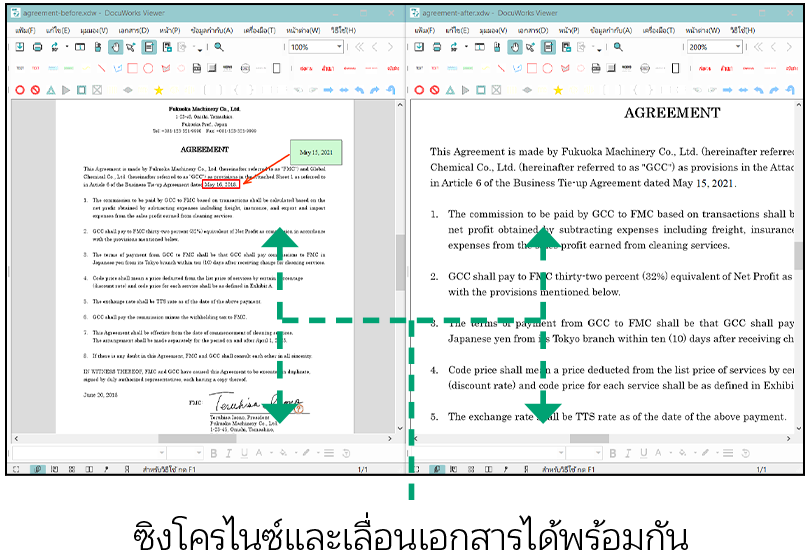Pick the red rectangle annotation tool in the right window
Viewport: 810px width, 560px height.
click(x=532, y=69)
